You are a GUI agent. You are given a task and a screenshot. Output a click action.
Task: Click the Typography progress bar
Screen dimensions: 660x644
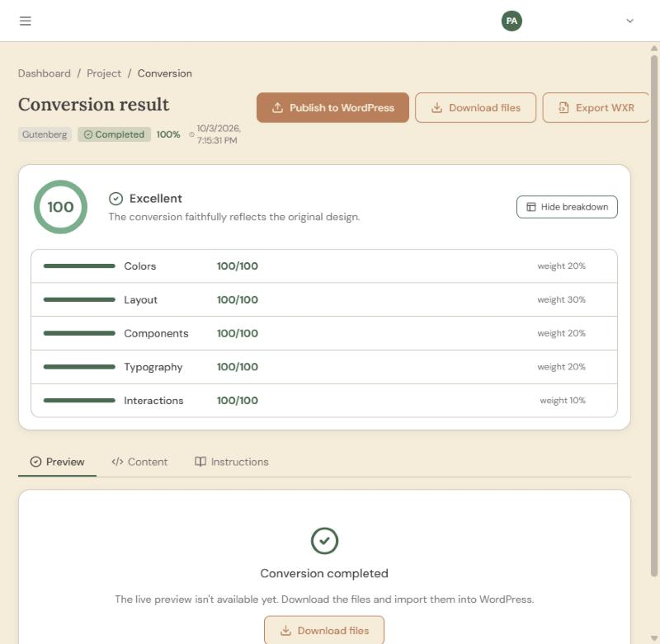[79, 367]
